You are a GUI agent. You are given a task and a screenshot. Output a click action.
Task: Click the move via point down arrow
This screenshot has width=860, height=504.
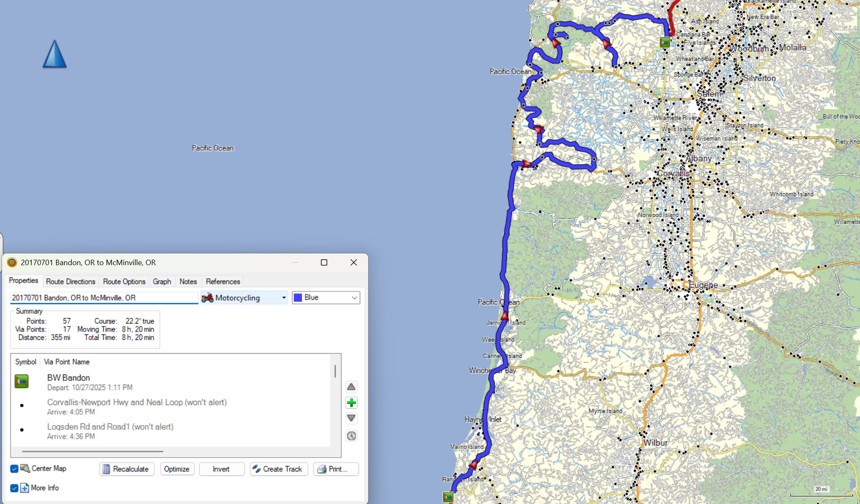point(351,418)
